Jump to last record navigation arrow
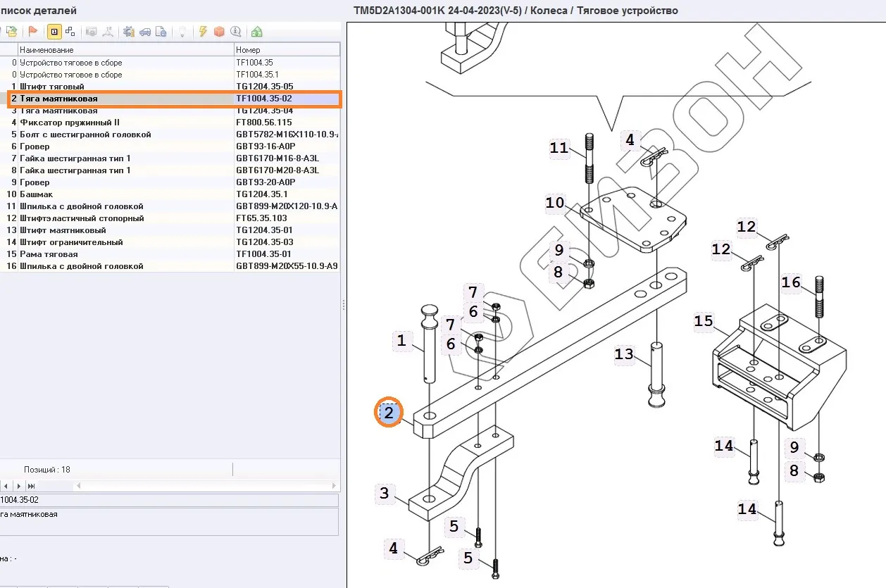This screenshot has width=886, height=588. point(31,486)
